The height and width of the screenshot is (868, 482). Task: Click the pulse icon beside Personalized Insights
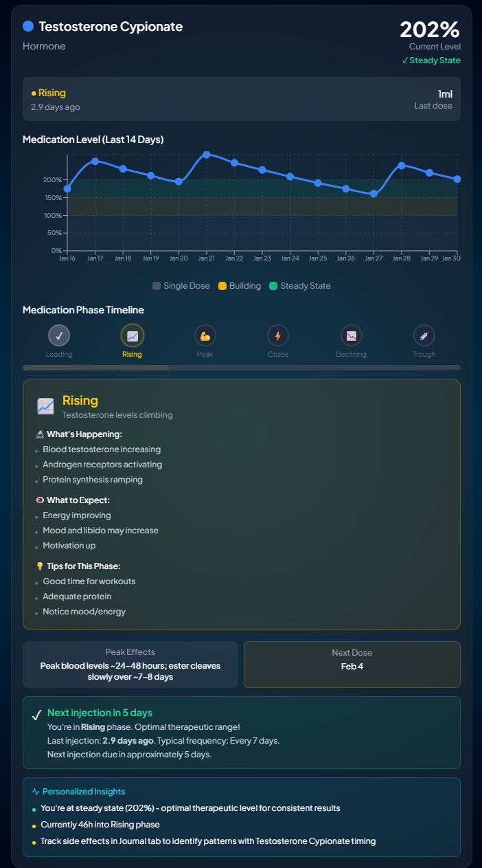pos(36,792)
